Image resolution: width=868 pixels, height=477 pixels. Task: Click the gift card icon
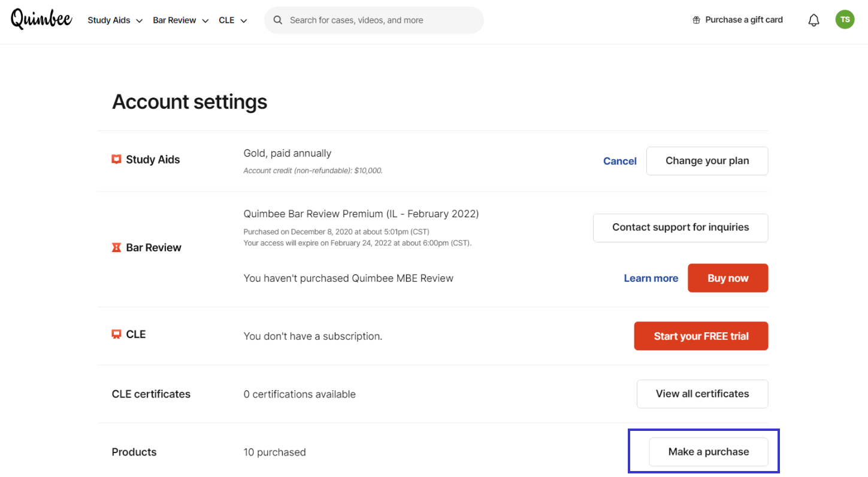tap(696, 20)
